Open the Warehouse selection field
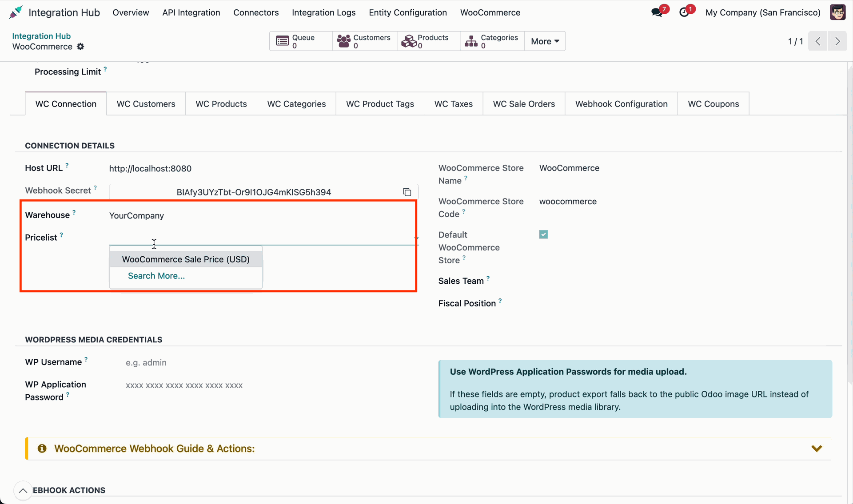853x504 pixels. (263, 215)
